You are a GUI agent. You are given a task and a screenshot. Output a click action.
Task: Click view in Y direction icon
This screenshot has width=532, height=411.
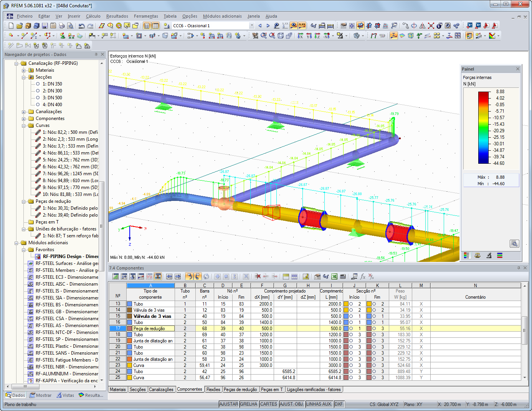[x=309, y=36]
